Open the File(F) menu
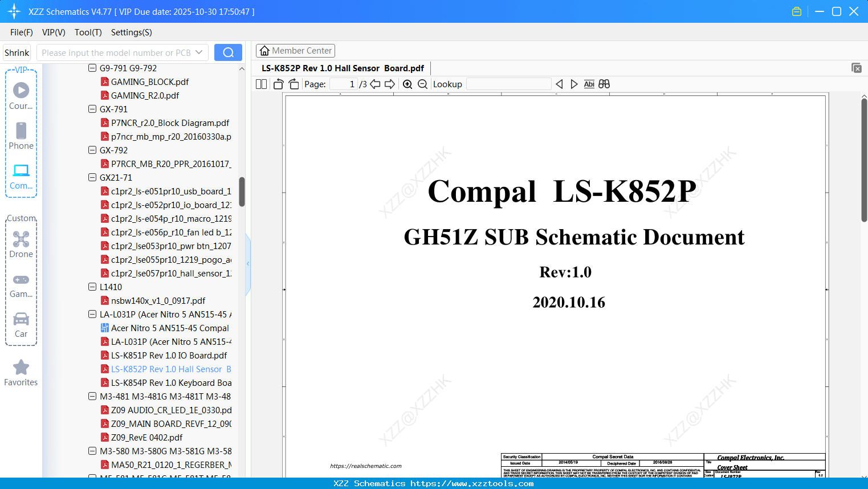Screen dimensions: 868x489 click(22, 32)
